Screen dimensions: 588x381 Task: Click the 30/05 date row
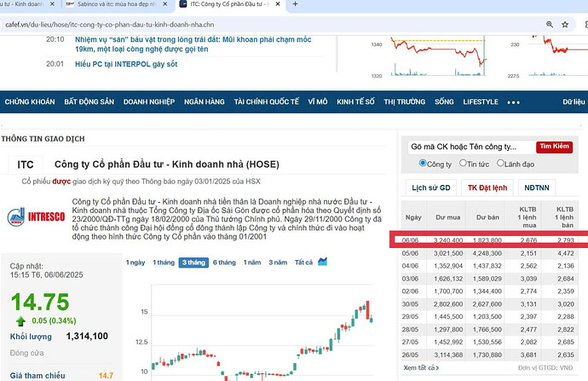point(490,304)
